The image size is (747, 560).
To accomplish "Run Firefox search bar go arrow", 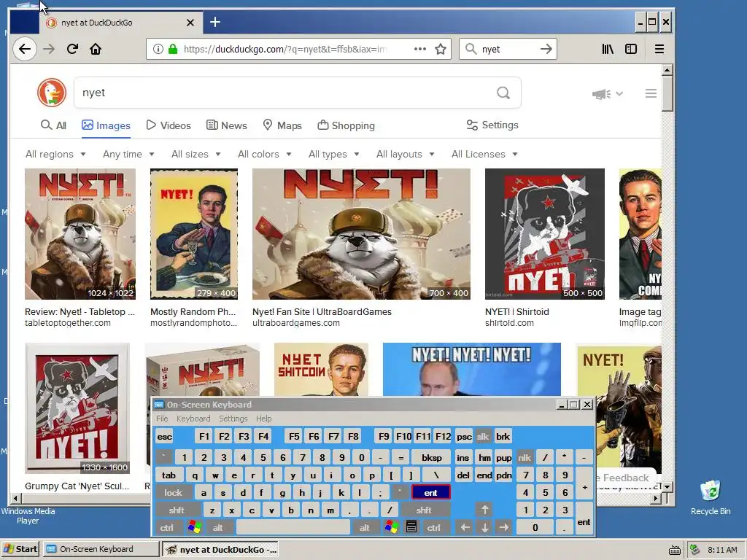I will point(546,49).
